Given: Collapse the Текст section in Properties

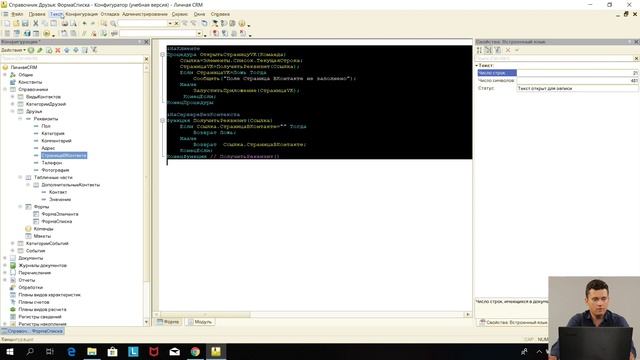Looking at the screenshot, I should [x=477, y=65].
